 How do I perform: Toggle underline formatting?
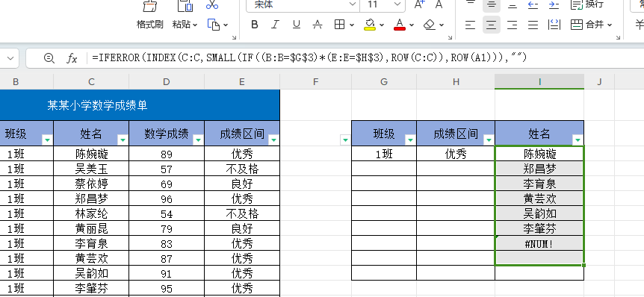(x=296, y=25)
